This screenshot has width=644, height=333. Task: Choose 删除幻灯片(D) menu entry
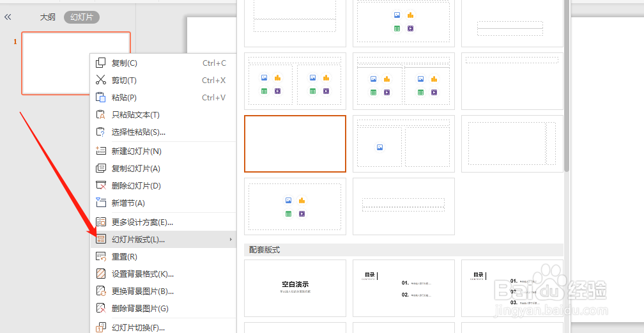(x=164, y=186)
